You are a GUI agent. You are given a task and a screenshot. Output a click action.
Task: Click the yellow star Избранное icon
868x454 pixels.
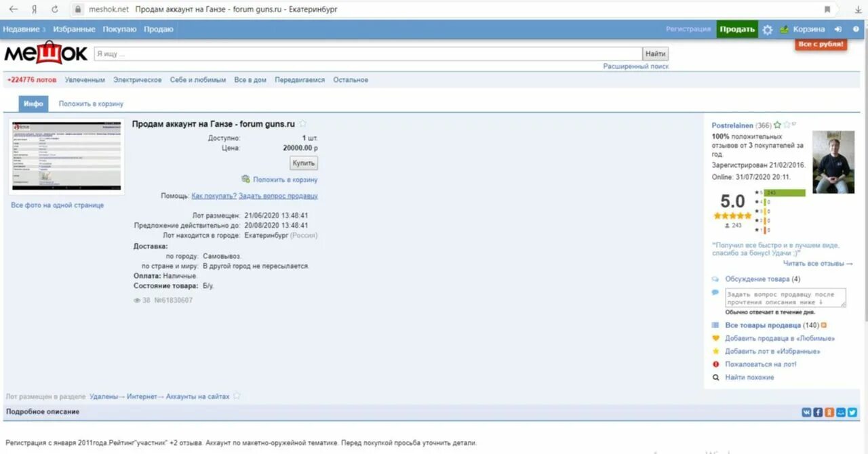point(715,351)
